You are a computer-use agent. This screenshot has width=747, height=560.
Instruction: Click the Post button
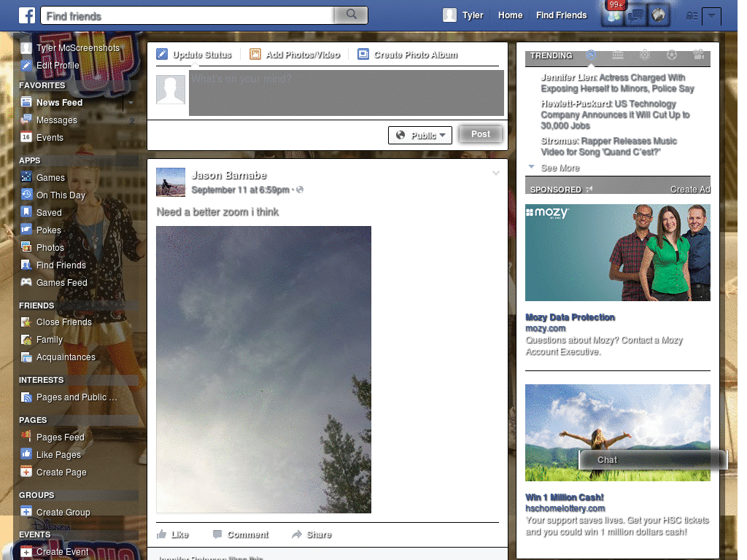pos(480,134)
